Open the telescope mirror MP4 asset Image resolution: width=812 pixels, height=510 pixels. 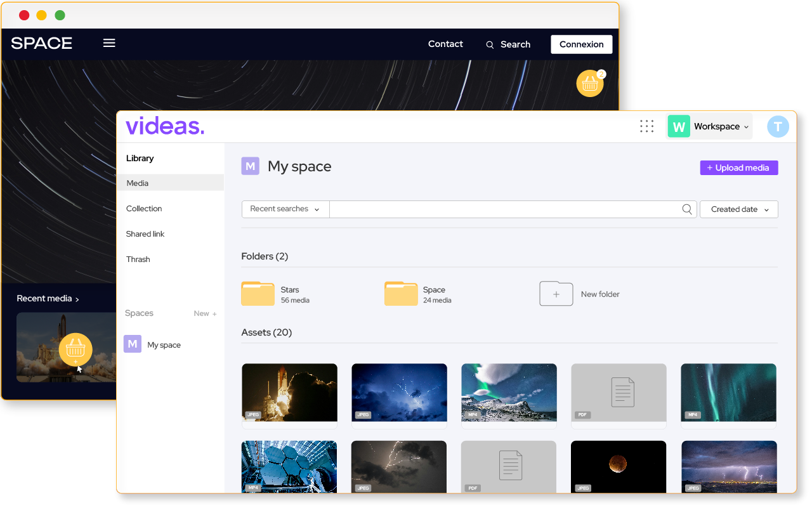(289, 467)
